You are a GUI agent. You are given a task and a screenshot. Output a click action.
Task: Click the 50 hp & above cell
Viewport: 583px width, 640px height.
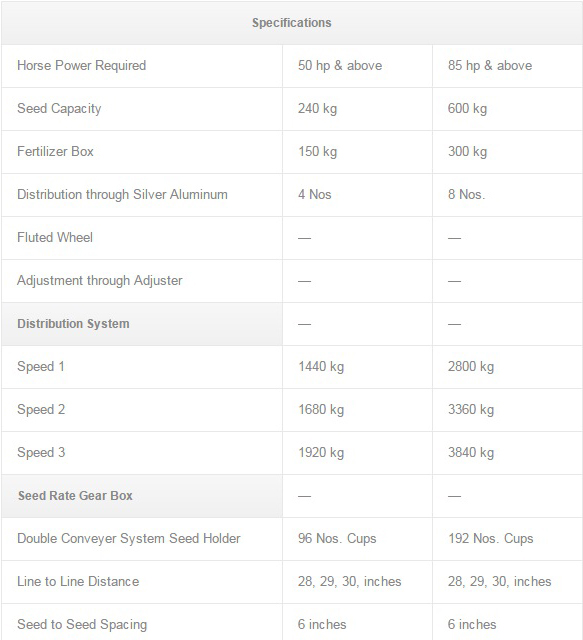[340, 66]
